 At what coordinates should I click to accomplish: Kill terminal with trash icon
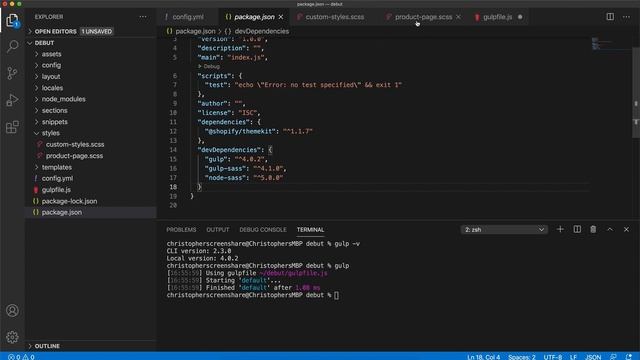click(593, 229)
